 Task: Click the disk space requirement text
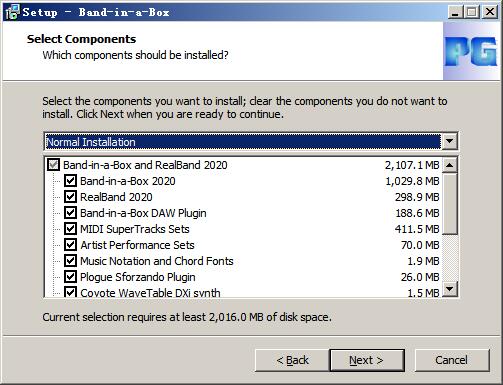point(187,317)
